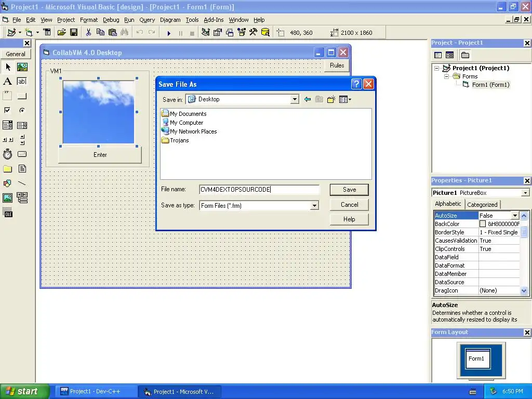
Task: Open the File menu
Action: point(17,20)
